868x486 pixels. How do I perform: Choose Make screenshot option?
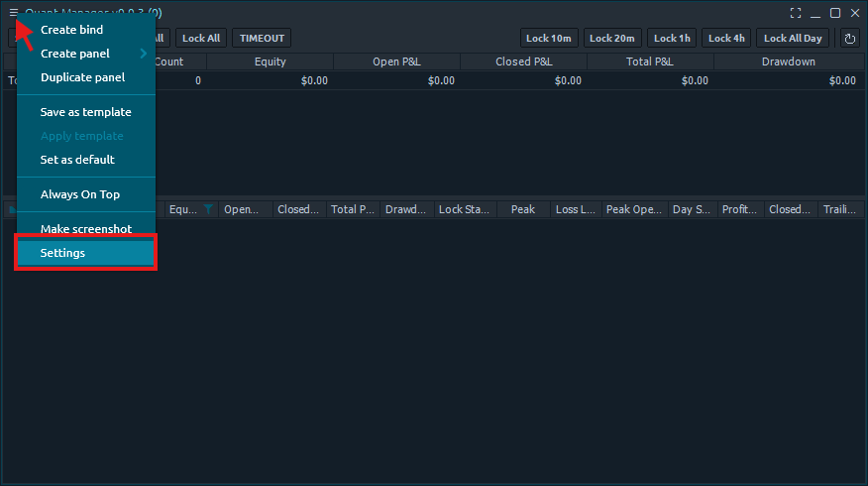(x=86, y=229)
